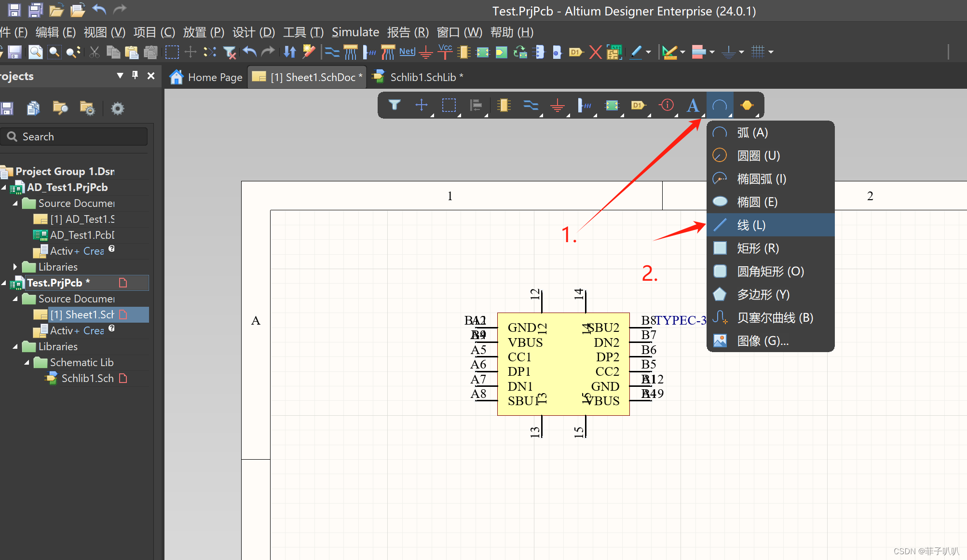The width and height of the screenshot is (967, 560).
Task: Choose 贝塞尔曲线 (B) from the drawing menu
Action: (771, 317)
